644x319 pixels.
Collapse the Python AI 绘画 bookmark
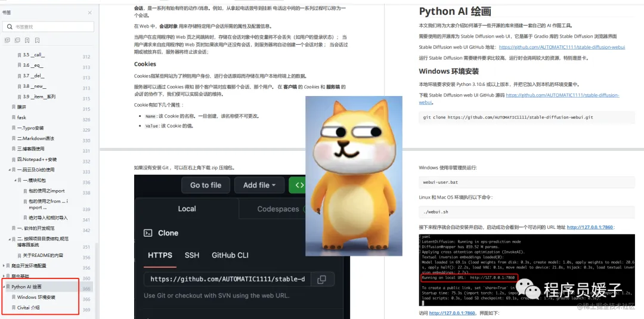click(4, 287)
